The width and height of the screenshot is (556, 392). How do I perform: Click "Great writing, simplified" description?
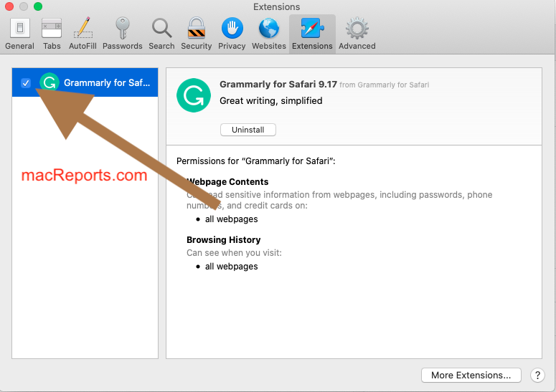[271, 101]
